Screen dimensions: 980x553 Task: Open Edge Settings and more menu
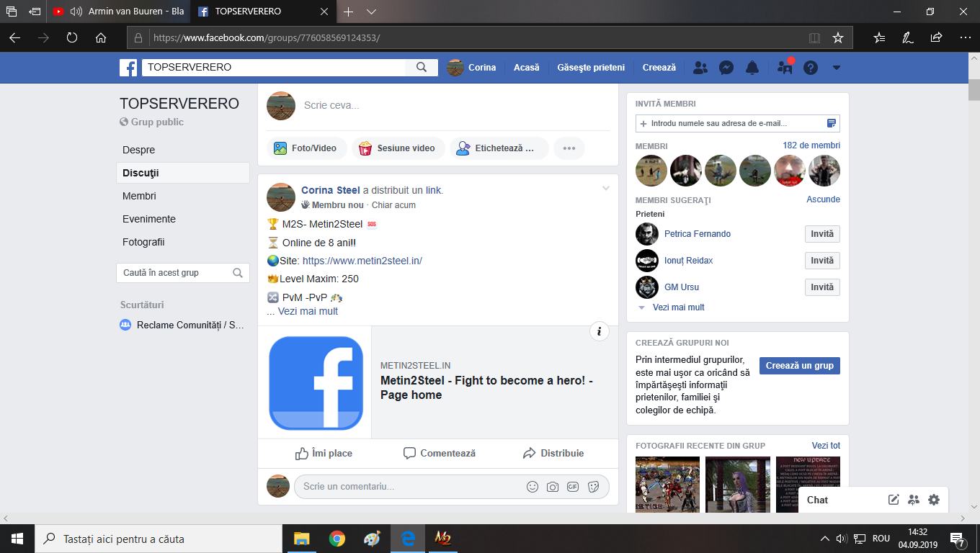pyautogui.click(x=965, y=37)
